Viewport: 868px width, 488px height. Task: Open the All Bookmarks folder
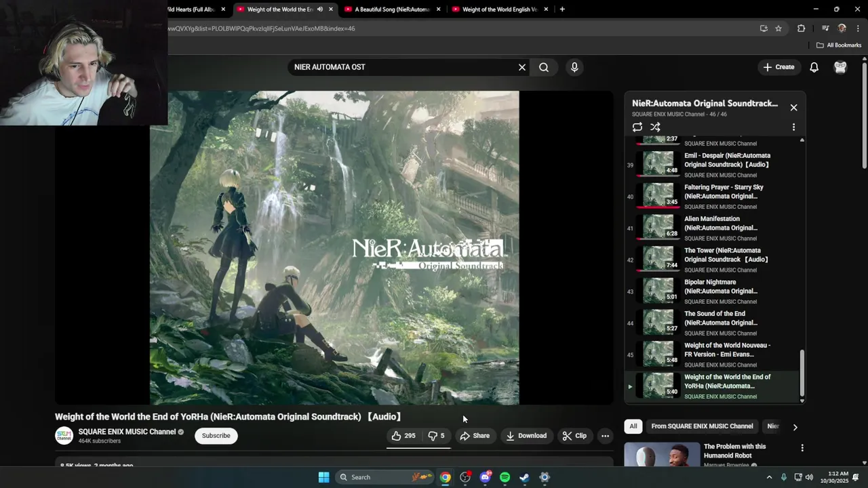click(839, 45)
